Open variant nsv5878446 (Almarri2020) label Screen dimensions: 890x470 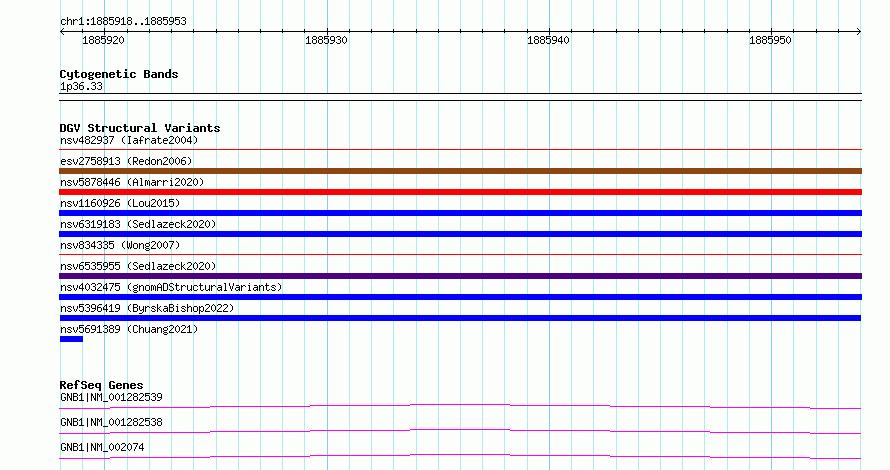coord(132,182)
